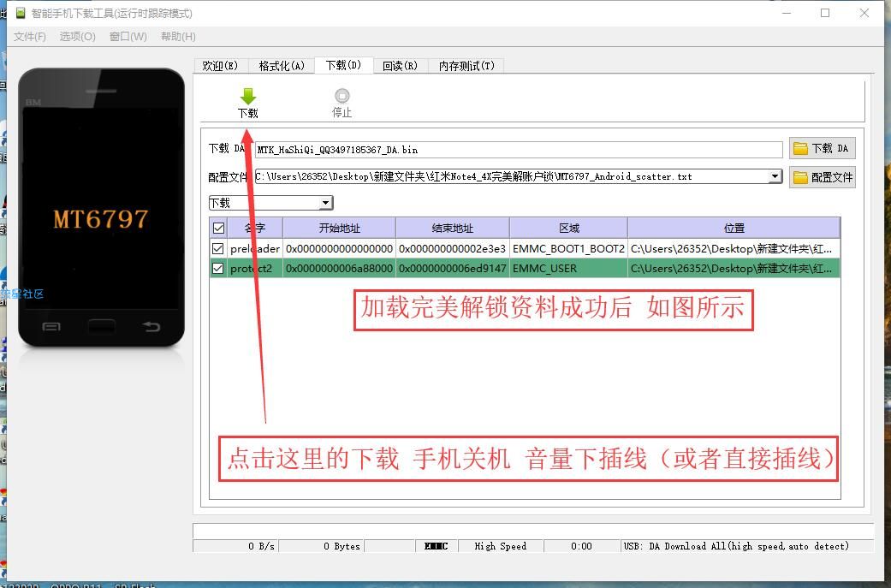Viewport: 891px width, 588px height.
Task: Switch to the 内存测试(T) tab
Action: 466,66
